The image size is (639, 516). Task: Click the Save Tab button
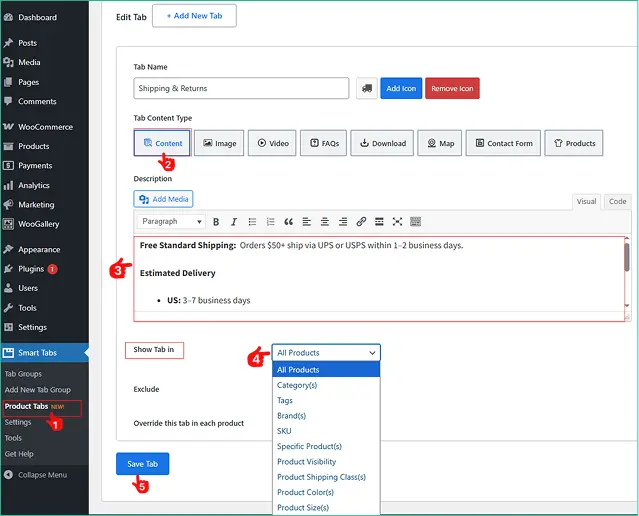pos(142,464)
